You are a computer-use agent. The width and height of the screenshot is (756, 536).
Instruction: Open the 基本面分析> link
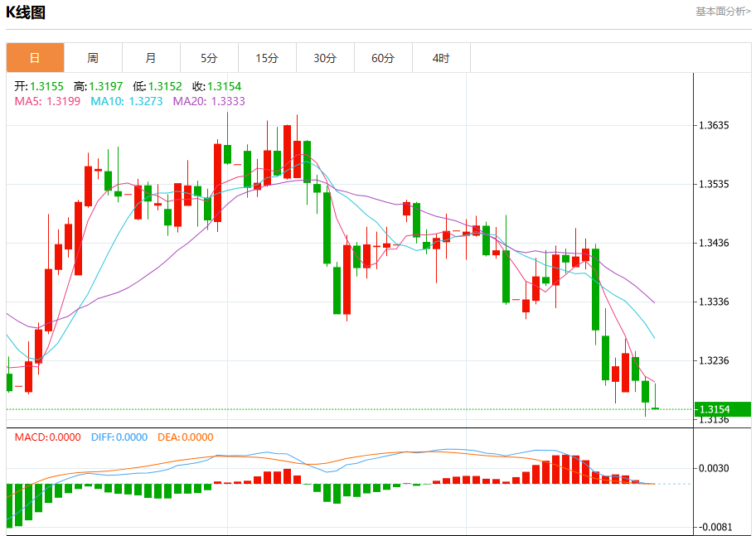[723, 11]
